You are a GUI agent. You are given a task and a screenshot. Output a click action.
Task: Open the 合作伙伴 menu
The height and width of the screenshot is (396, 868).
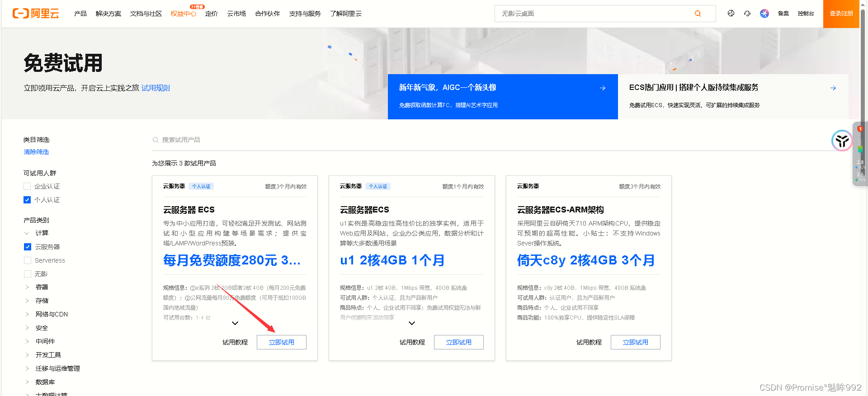tap(268, 14)
